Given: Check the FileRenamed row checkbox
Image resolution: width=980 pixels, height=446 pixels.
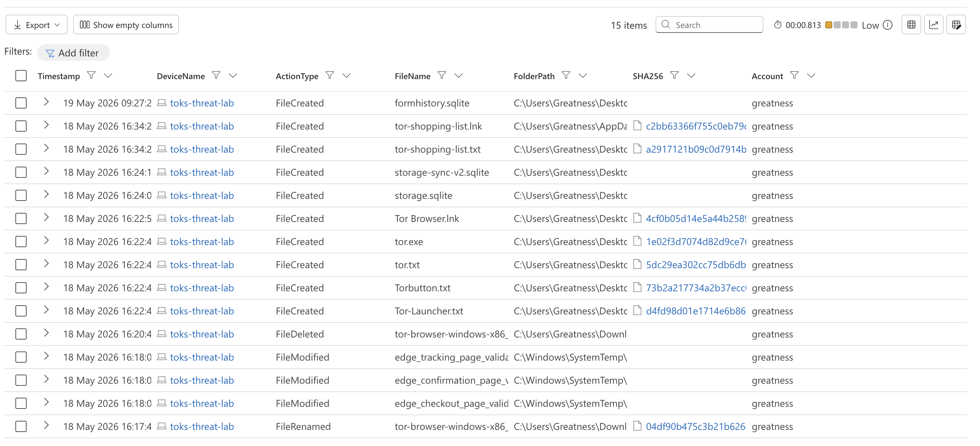Looking at the screenshot, I should [x=21, y=426].
